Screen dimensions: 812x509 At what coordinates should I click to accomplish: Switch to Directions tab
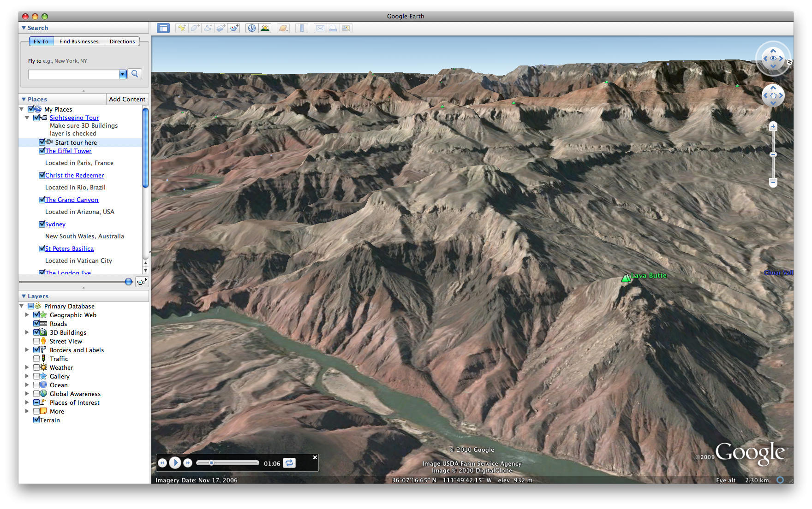click(122, 41)
